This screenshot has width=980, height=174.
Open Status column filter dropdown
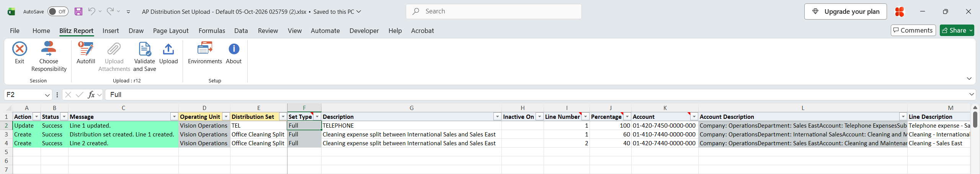64,117
